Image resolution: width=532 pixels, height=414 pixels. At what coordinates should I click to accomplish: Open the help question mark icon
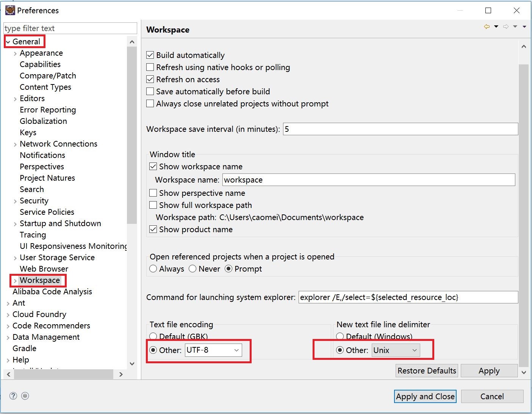pyautogui.click(x=13, y=396)
